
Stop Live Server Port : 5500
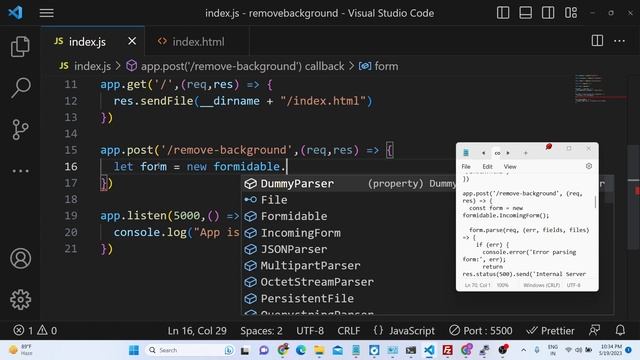coord(480,331)
